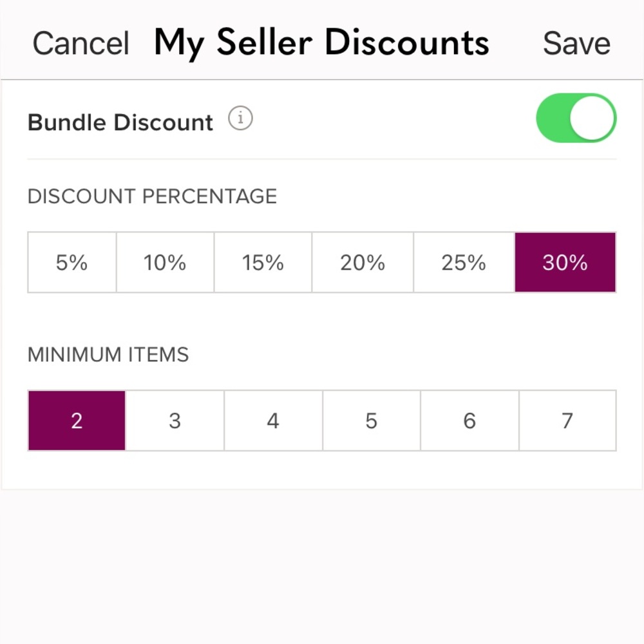This screenshot has height=644, width=644.
Task: Select 2 as minimum items
Action: [x=76, y=421]
